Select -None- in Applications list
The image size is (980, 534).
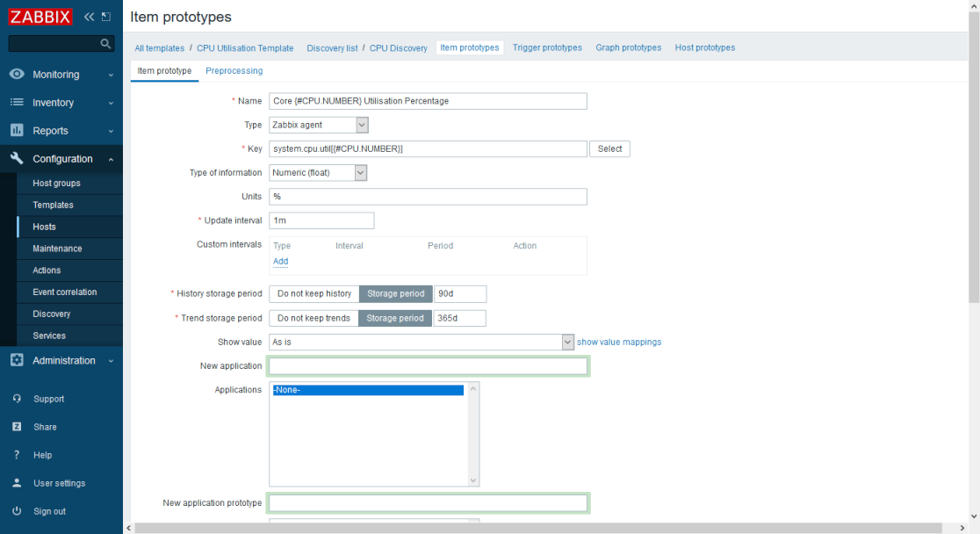coord(368,390)
